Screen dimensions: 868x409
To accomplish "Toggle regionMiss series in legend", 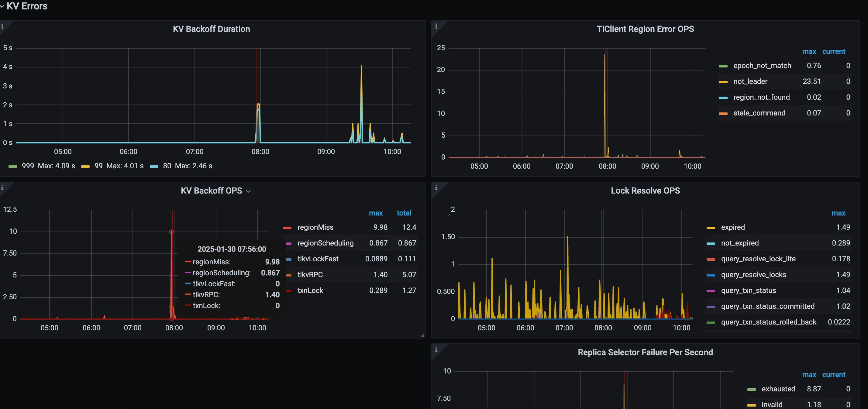I will (x=315, y=227).
